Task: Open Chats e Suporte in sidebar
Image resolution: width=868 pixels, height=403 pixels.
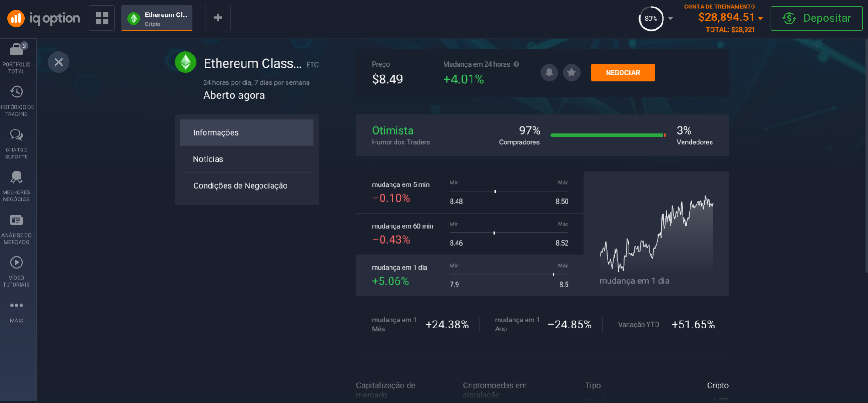Action: [16, 144]
